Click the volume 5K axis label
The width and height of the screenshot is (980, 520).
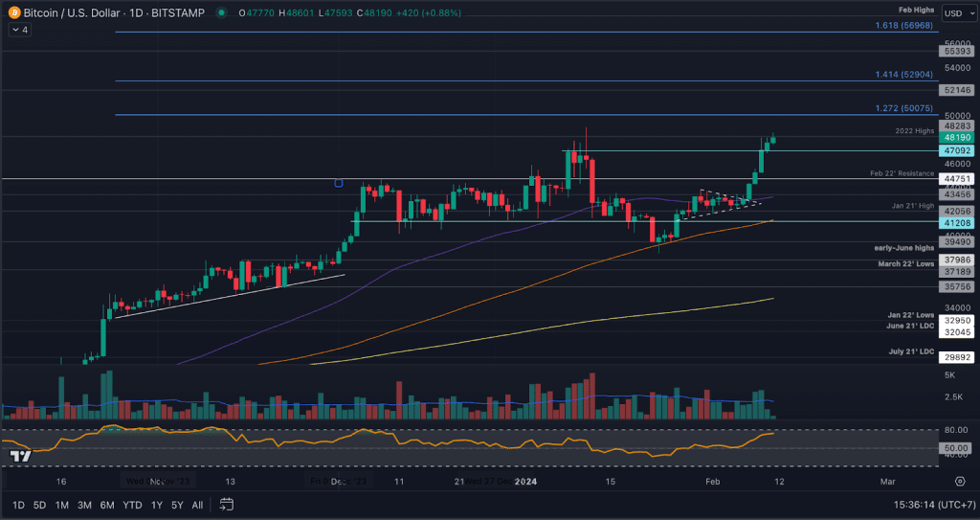pos(949,374)
